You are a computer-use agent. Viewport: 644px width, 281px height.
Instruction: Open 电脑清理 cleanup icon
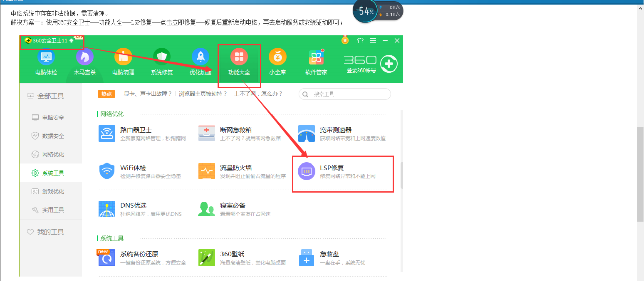coord(123,57)
